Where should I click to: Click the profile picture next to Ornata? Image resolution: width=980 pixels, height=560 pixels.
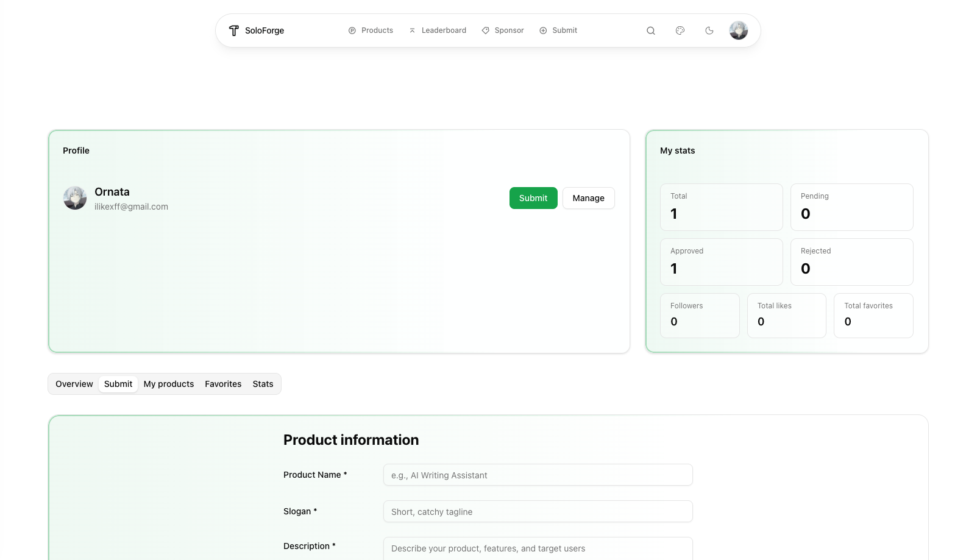pos(74,197)
